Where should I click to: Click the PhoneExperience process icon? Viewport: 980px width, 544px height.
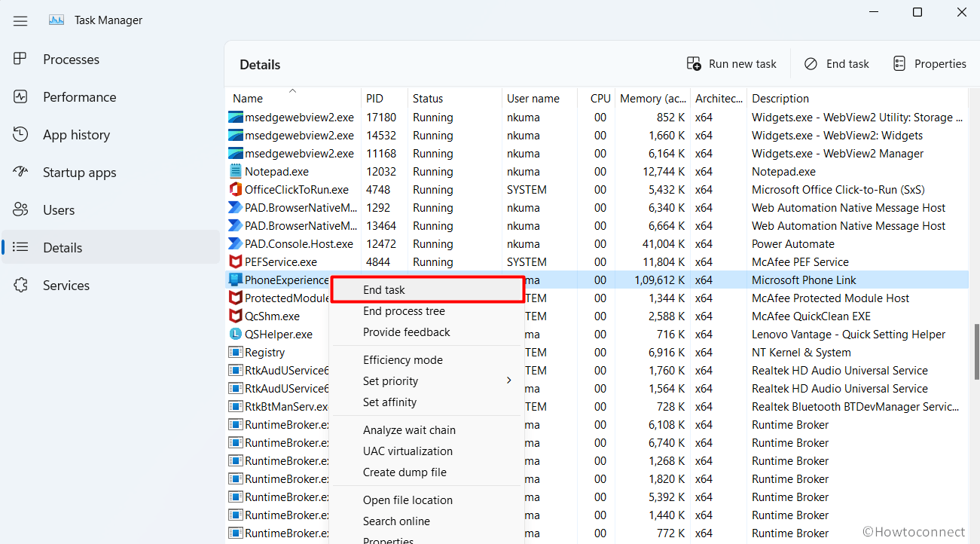click(x=236, y=280)
